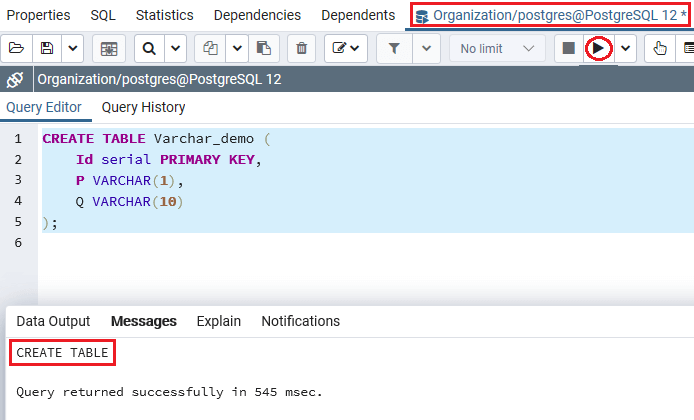Click the Copy icon in toolbar
The width and height of the screenshot is (694, 420).
(x=210, y=48)
